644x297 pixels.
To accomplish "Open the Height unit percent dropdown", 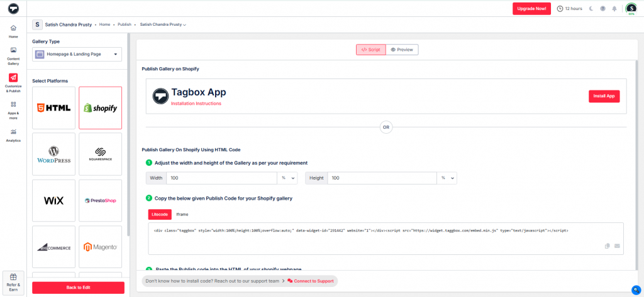I will [x=448, y=178].
